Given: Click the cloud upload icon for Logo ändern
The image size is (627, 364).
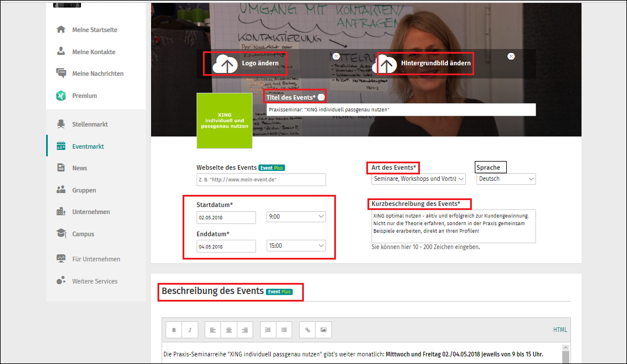Looking at the screenshot, I should pos(225,64).
